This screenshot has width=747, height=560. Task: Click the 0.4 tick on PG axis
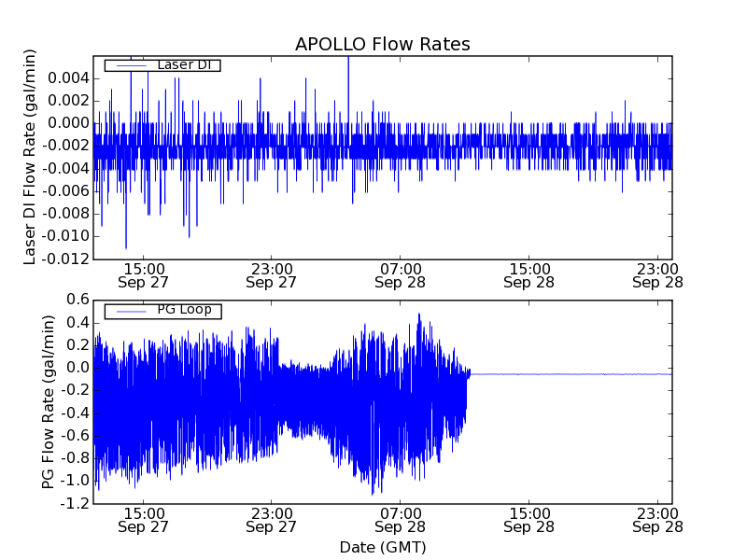[78, 323]
